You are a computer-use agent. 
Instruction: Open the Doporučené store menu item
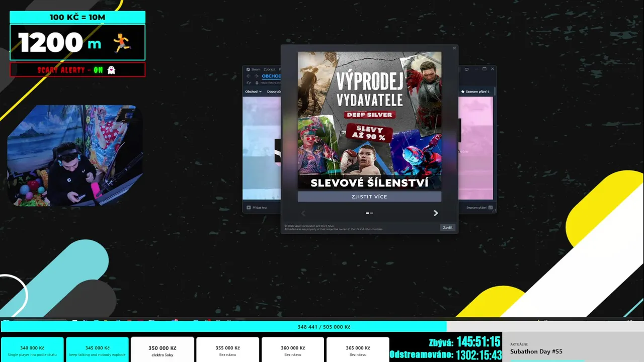pyautogui.click(x=274, y=92)
